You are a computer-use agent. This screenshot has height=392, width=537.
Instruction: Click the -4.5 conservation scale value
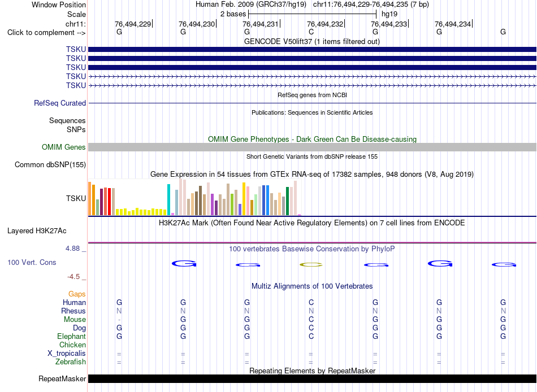click(73, 276)
